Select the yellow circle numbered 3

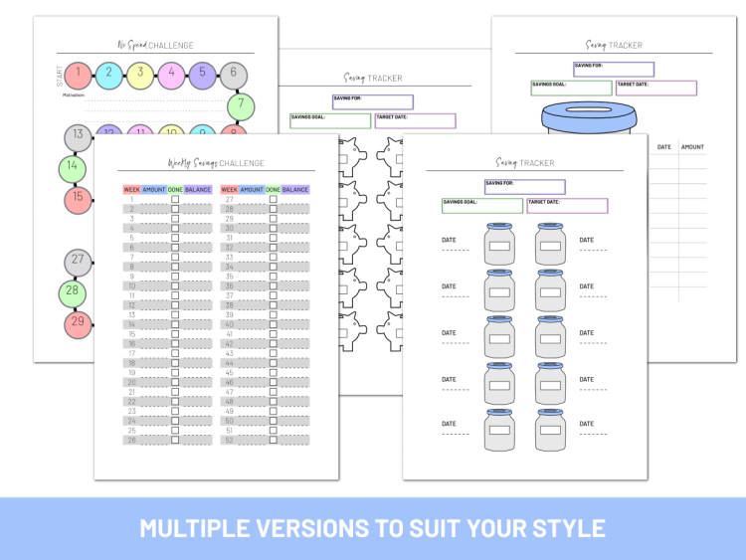pyautogui.click(x=141, y=73)
